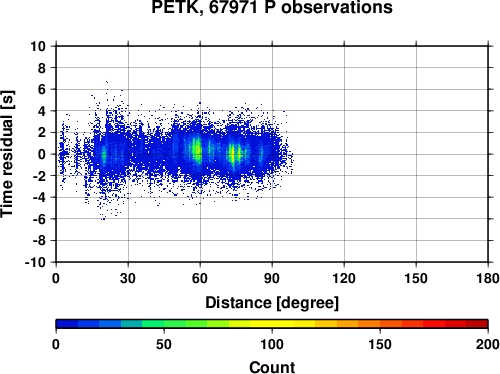This screenshot has width=500, height=374.
Task: Pick the yellow segment near count 100
Action: pyautogui.click(x=272, y=323)
